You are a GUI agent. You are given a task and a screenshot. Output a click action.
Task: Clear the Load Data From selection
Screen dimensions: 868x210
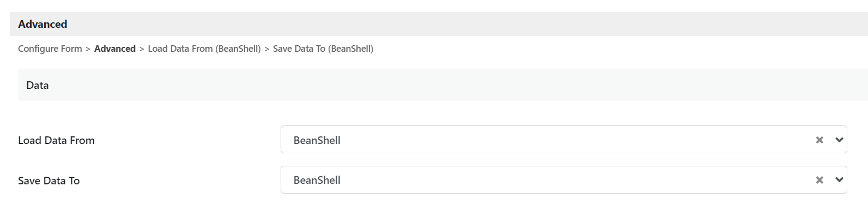point(819,140)
